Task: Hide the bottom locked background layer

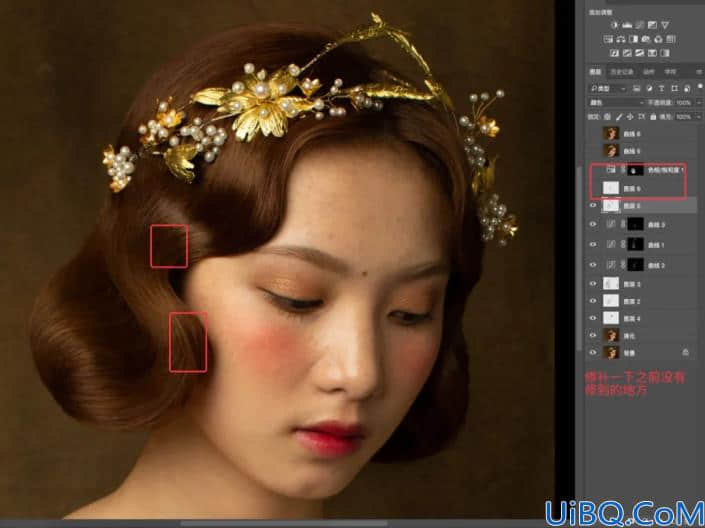Action: [593, 353]
